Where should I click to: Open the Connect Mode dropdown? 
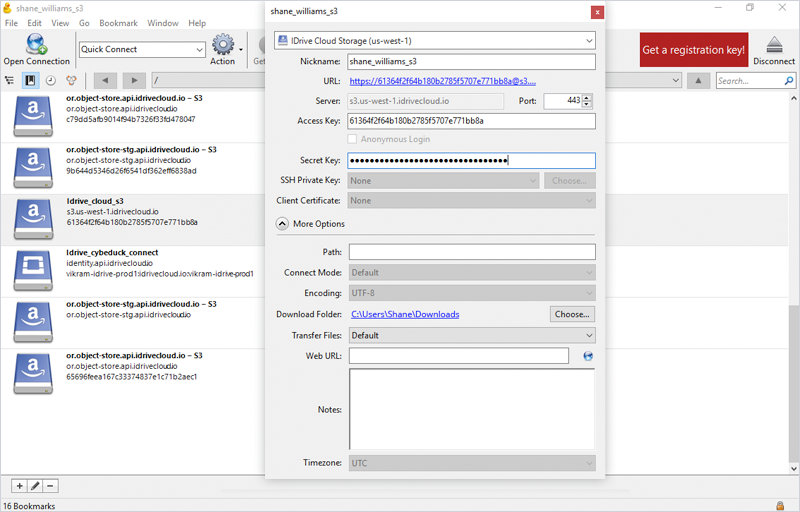(472, 273)
